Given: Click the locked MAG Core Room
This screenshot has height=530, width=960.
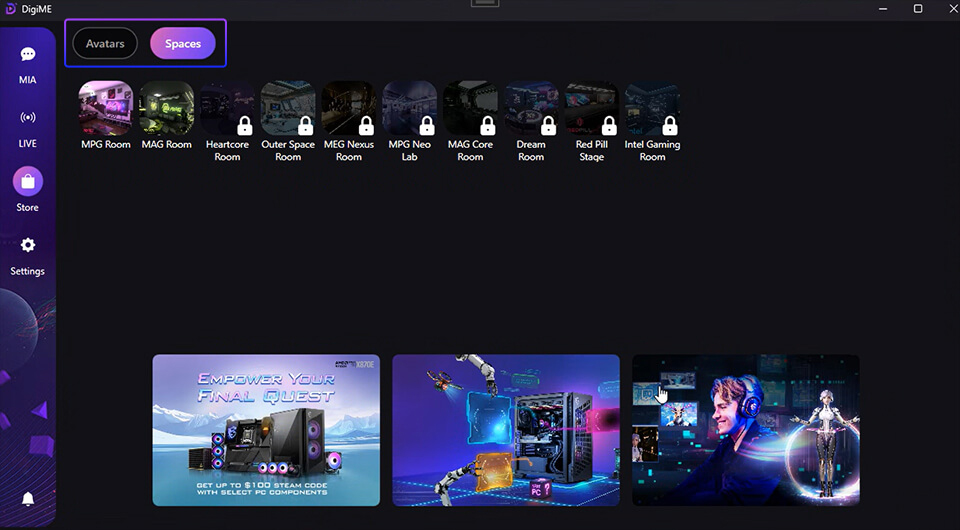Looking at the screenshot, I should pyautogui.click(x=470, y=108).
